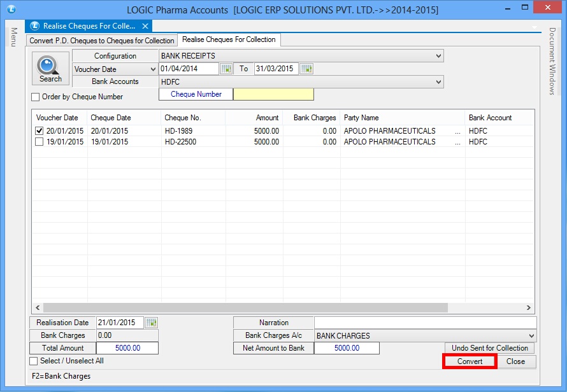Open the Menu side panel
567x392 pixels.
13,37
